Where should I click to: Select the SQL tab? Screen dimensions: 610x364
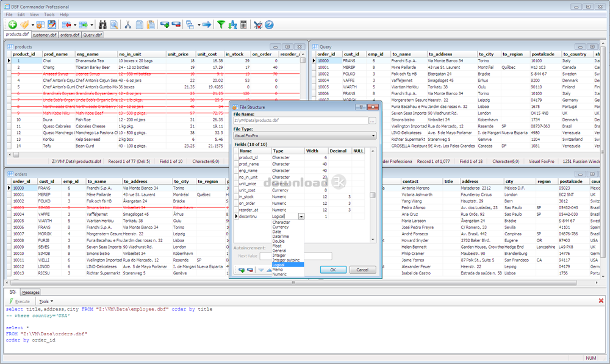point(13,292)
